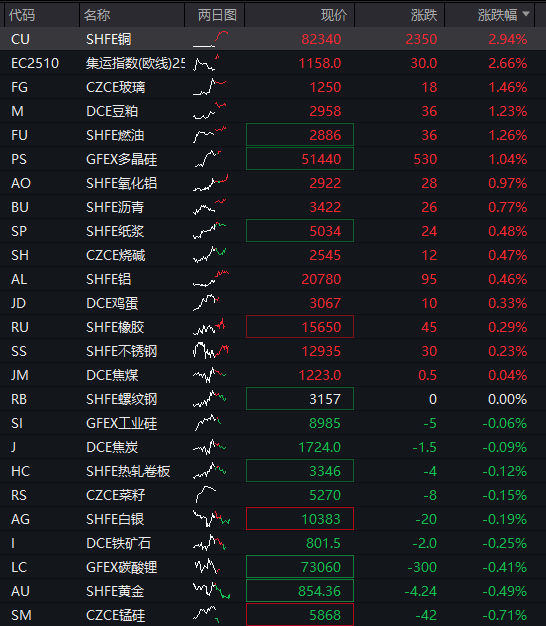Open the SHFE氧化铝 mini chart

(x=211, y=183)
